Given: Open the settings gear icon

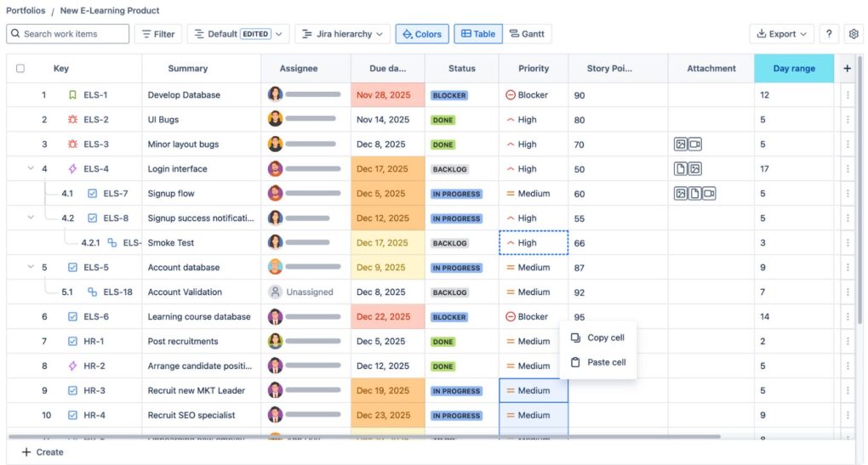Looking at the screenshot, I should tap(854, 34).
